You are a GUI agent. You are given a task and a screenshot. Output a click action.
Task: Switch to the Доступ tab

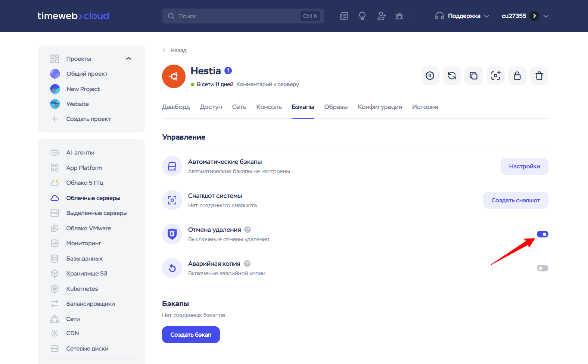click(211, 107)
